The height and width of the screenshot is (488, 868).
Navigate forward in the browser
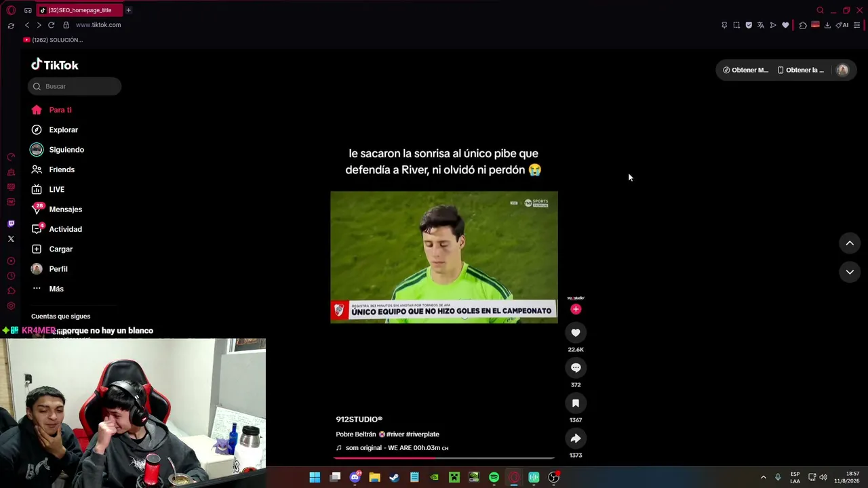pyautogui.click(x=39, y=25)
